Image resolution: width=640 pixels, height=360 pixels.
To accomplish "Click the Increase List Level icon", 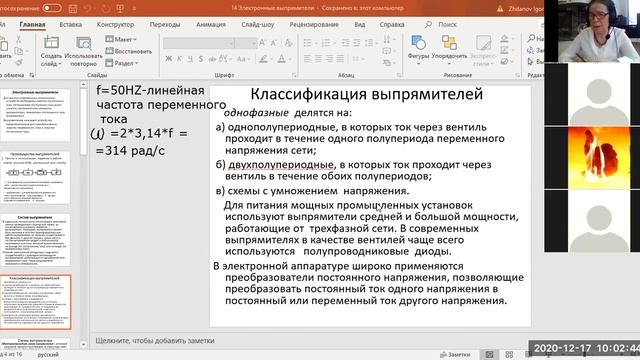I will click(356, 43).
